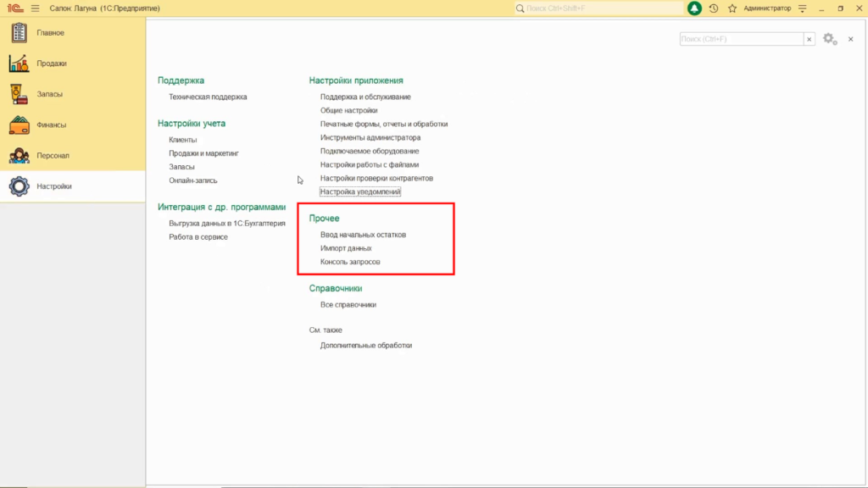Screen dimensions: 868x488
Task: Open Подключаемое оборудование
Action: (x=370, y=151)
